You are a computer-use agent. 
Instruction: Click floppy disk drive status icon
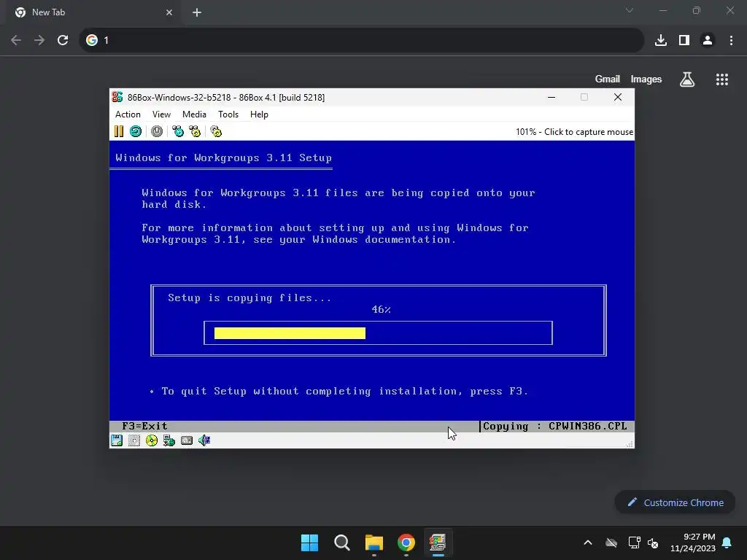tap(117, 440)
